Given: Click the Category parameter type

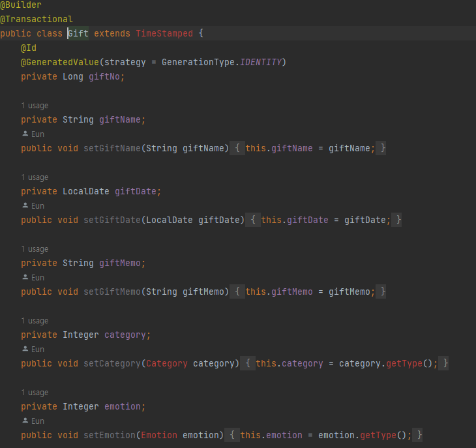Looking at the screenshot, I should tap(167, 363).
